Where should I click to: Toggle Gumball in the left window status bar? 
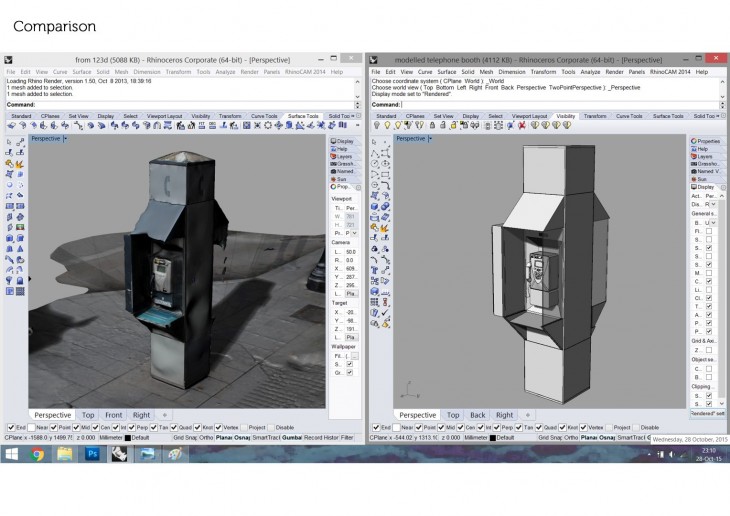coord(292,437)
